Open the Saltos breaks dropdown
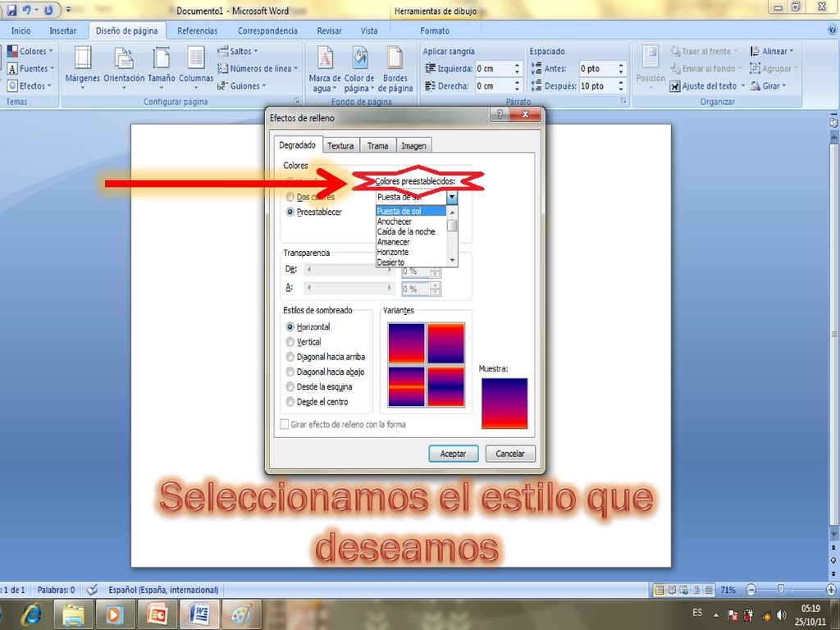The width and height of the screenshot is (840, 630). click(x=238, y=52)
